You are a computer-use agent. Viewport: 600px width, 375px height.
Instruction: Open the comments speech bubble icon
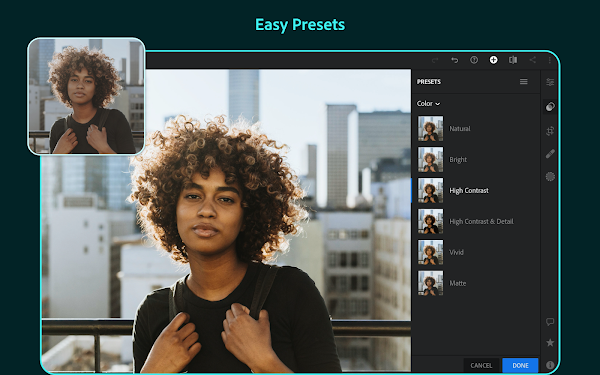click(550, 322)
